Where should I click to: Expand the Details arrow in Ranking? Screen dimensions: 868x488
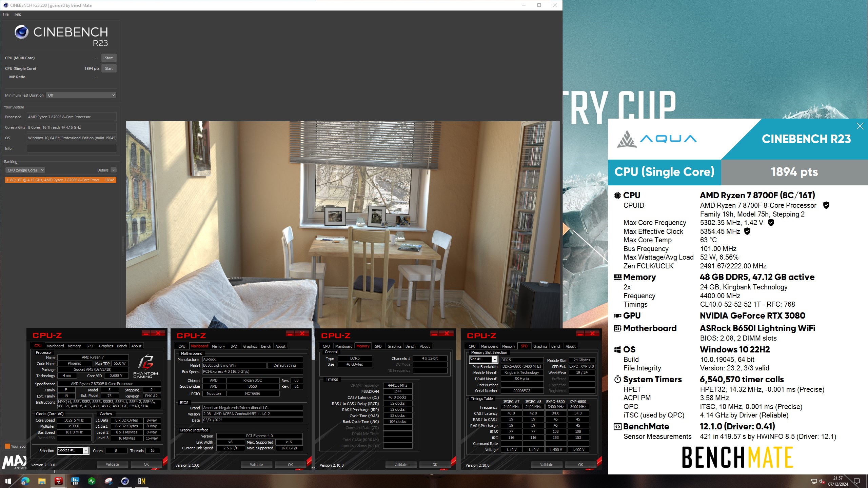114,170
